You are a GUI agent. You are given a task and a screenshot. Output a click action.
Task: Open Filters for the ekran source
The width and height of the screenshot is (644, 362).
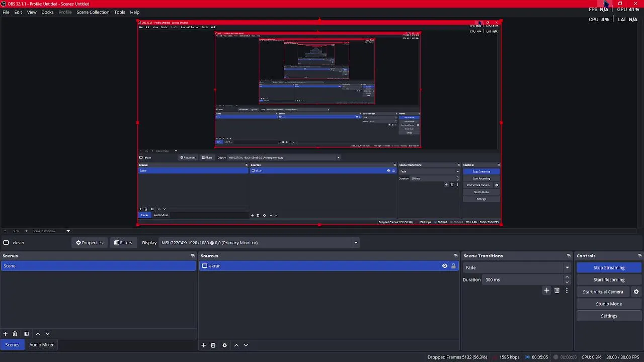(123, 243)
